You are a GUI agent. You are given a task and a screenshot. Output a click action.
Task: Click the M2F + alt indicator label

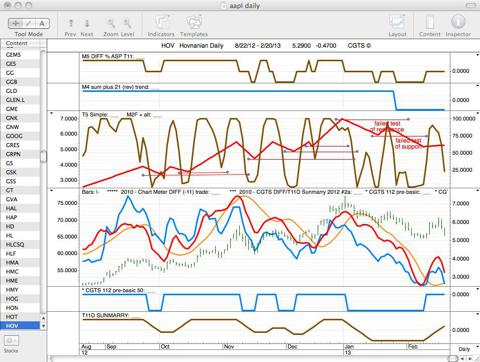click(138, 115)
